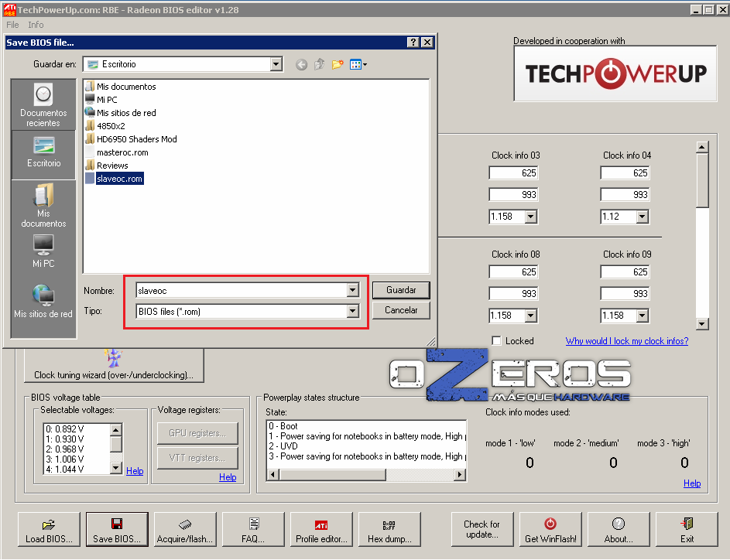Select the HD6950 Shaders Mod folder
Viewport: 730px width, 560px height.
point(131,139)
